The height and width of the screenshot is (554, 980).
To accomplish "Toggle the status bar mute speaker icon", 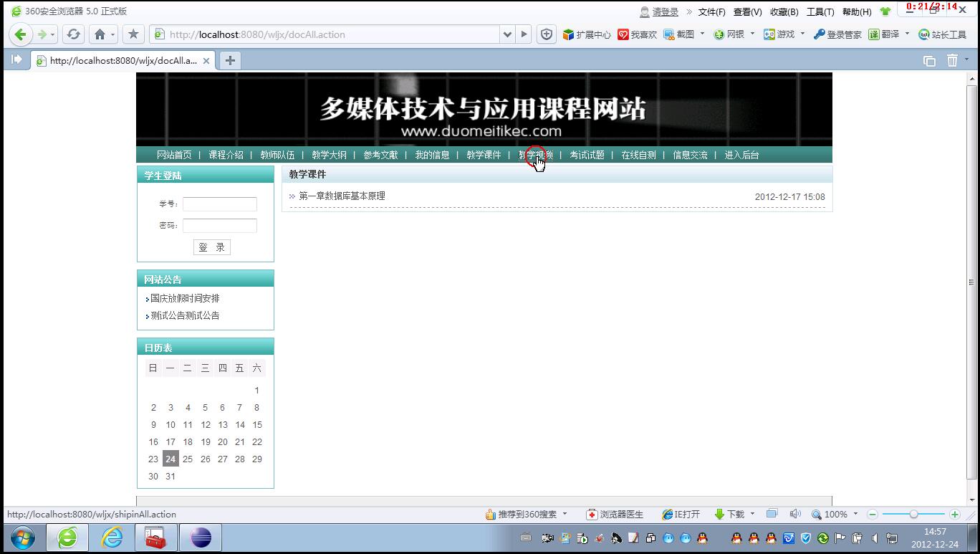I will tap(794, 514).
